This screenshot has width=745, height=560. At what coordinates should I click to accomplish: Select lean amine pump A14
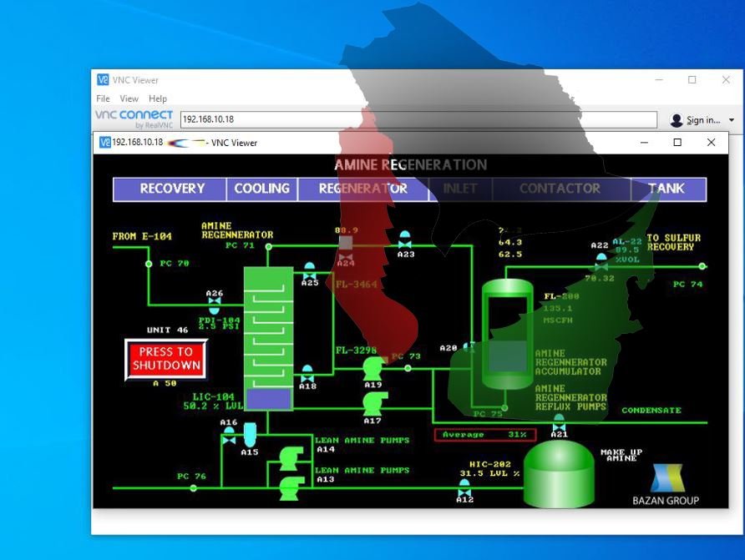pos(291,456)
